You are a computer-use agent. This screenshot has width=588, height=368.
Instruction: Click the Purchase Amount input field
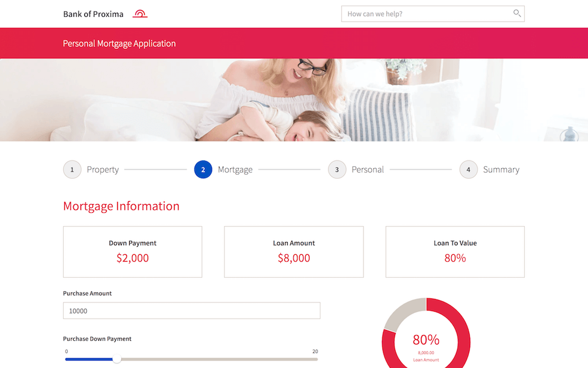192,310
